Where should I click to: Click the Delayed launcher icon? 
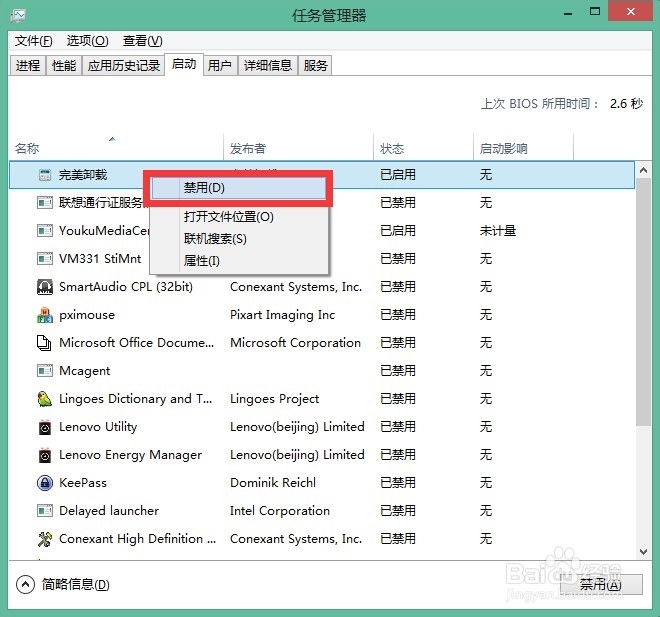[45, 511]
